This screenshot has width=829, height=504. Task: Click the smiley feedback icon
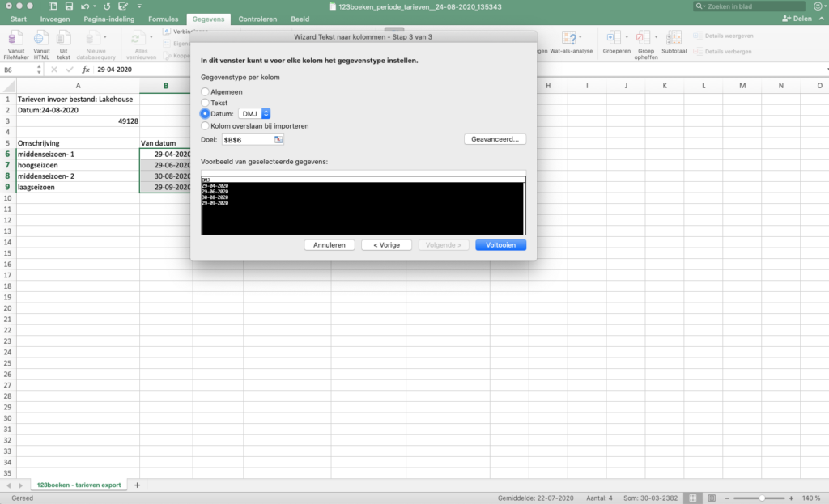coord(818,6)
